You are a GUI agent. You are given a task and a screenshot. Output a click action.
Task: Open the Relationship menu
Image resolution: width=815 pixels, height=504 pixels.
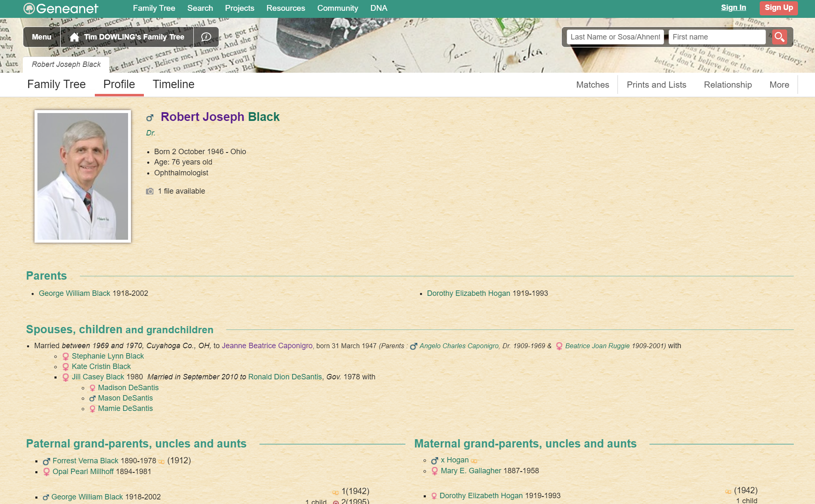728,85
